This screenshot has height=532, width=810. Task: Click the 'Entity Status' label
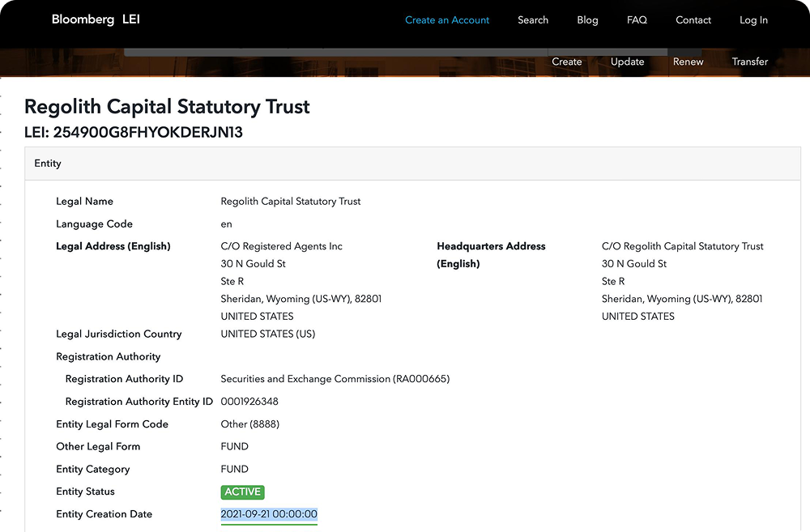[85, 492]
